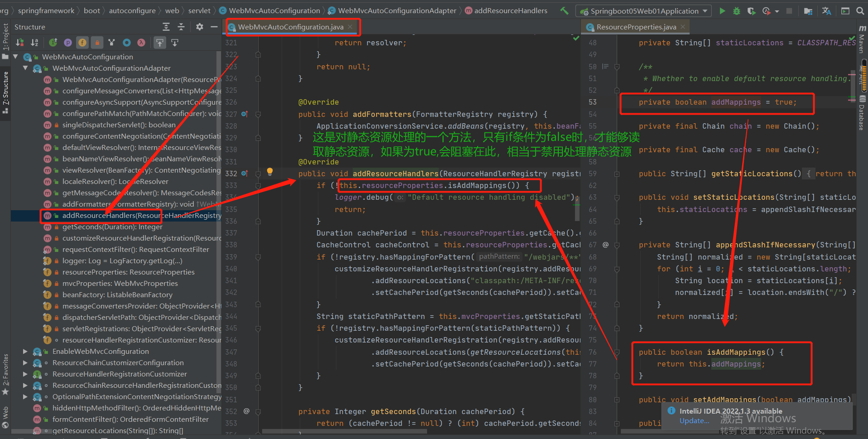The width and height of the screenshot is (868, 439).
Task: Click Update... link in IDE notification
Action: point(694,421)
